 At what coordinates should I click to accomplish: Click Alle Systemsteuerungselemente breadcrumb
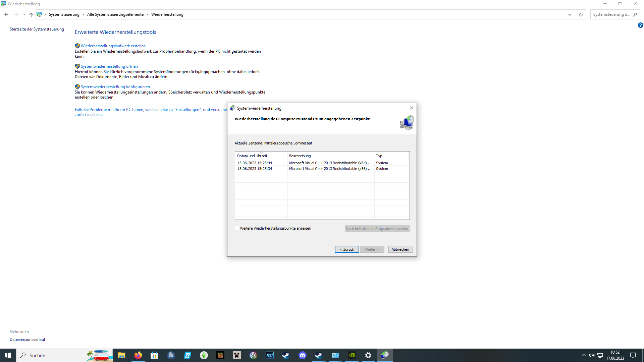[x=115, y=14]
